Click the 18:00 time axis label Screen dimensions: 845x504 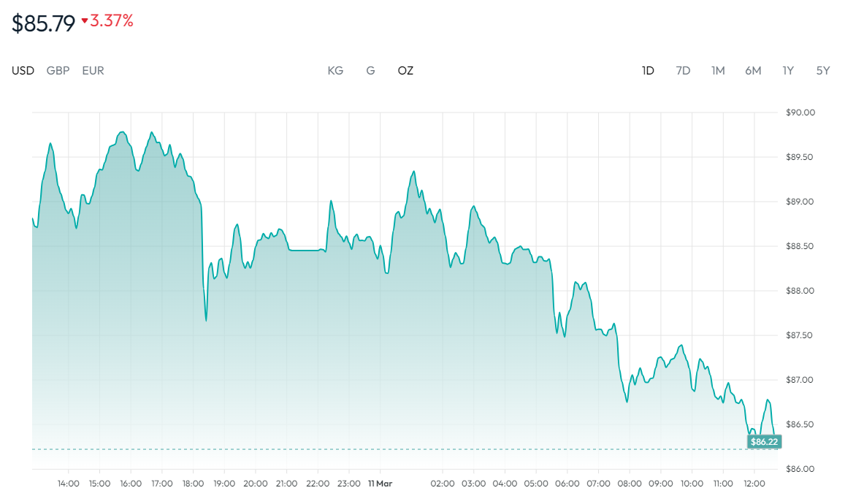point(194,484)
